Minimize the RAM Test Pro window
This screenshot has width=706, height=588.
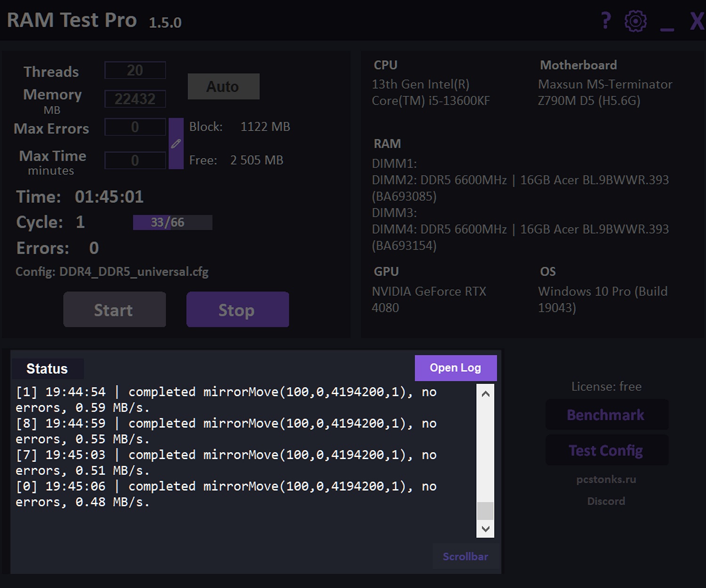(667, 24)
